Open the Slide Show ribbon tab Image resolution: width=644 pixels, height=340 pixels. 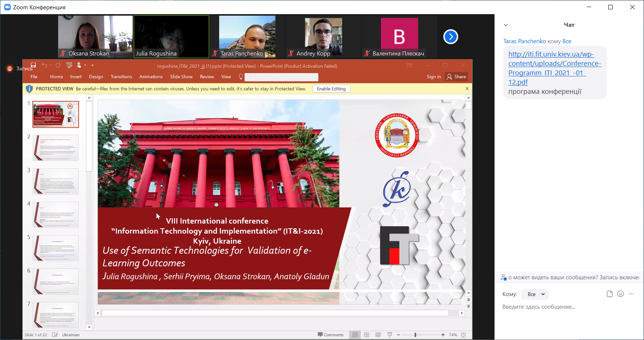tap(181, 77)
